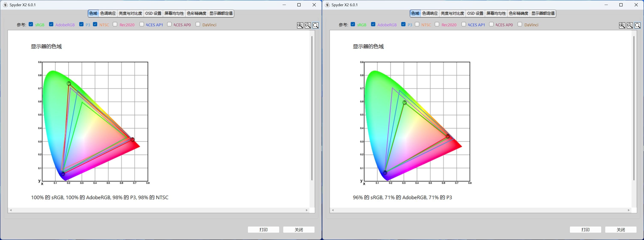Maximize the left Spyder X2 window
The image size is (644, 240).
299,5
